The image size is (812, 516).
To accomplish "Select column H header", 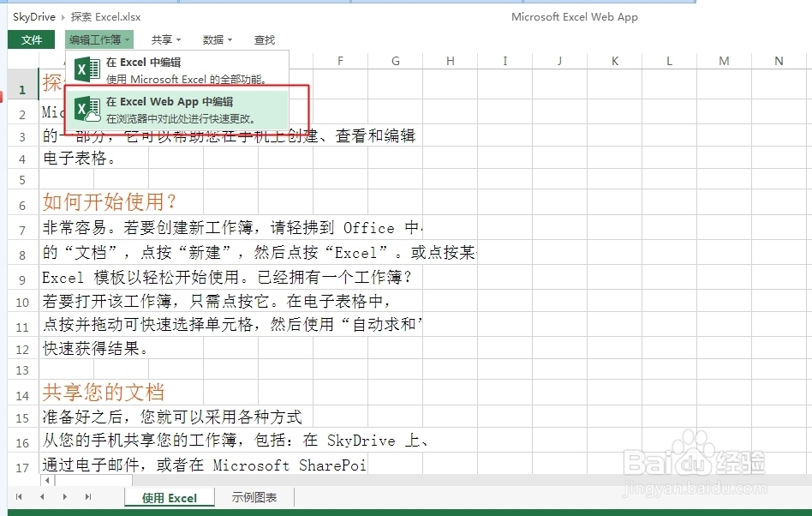I will (x=450, y=61).
